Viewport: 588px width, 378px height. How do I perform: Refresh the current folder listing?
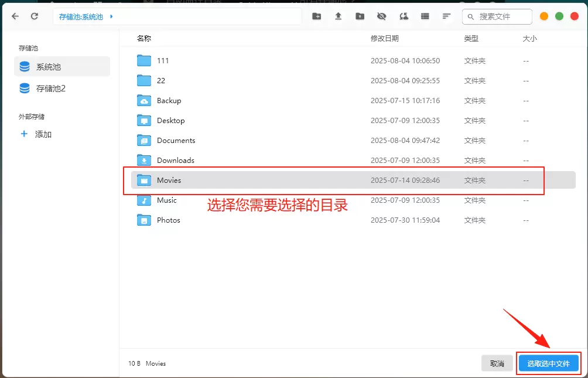pyautogui.click(x=35, y=16)
